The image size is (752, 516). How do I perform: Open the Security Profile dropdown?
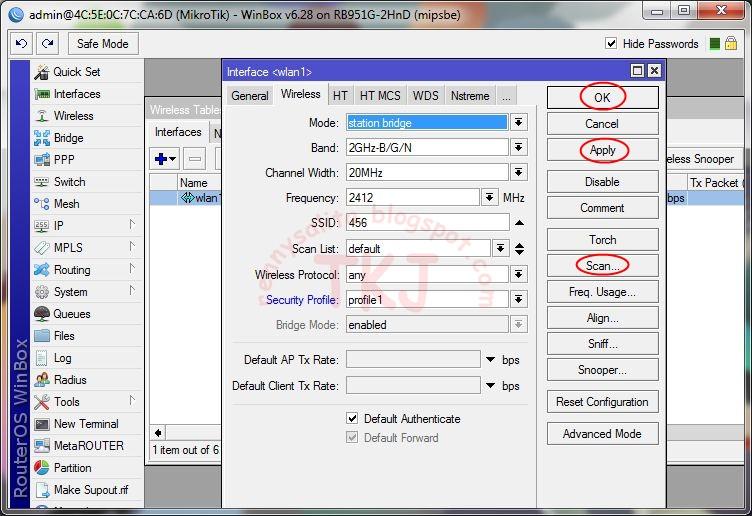(x=518, y=299)
